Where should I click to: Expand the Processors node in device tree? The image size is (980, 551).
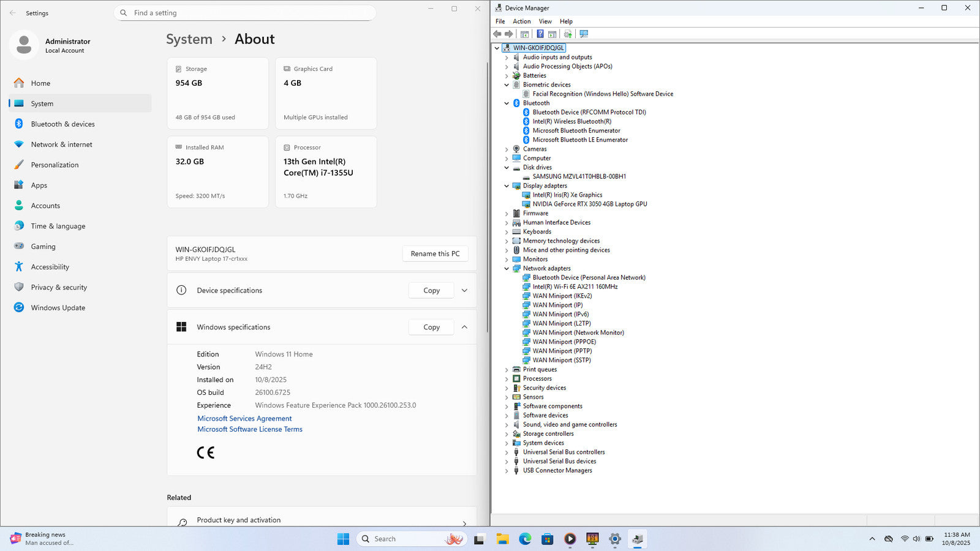(x=507, y=379)
